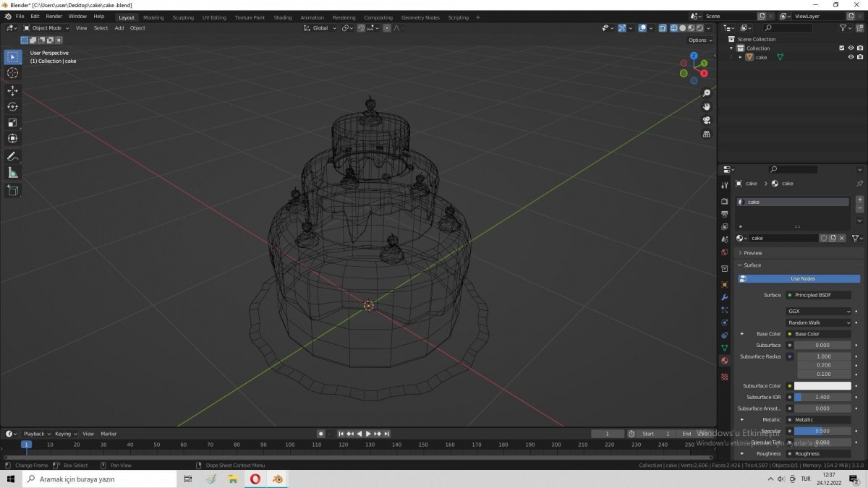Select the Measure tool
The height and width of the screenshot is (488, 868).
[12, 173]
